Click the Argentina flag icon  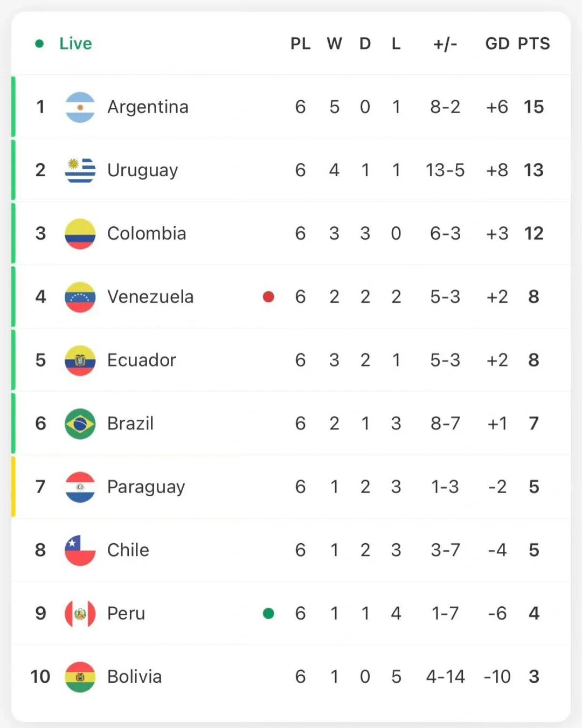click(x=80, y=107)
